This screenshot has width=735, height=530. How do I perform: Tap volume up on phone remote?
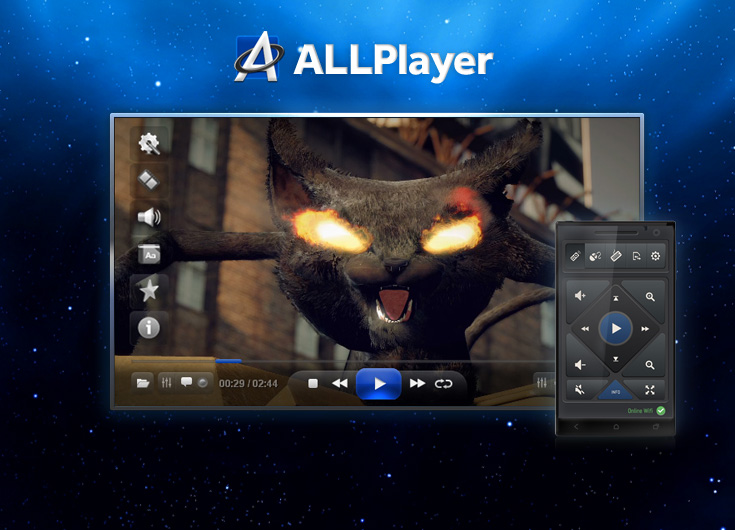pyautogui.click(x=580, y=296)
